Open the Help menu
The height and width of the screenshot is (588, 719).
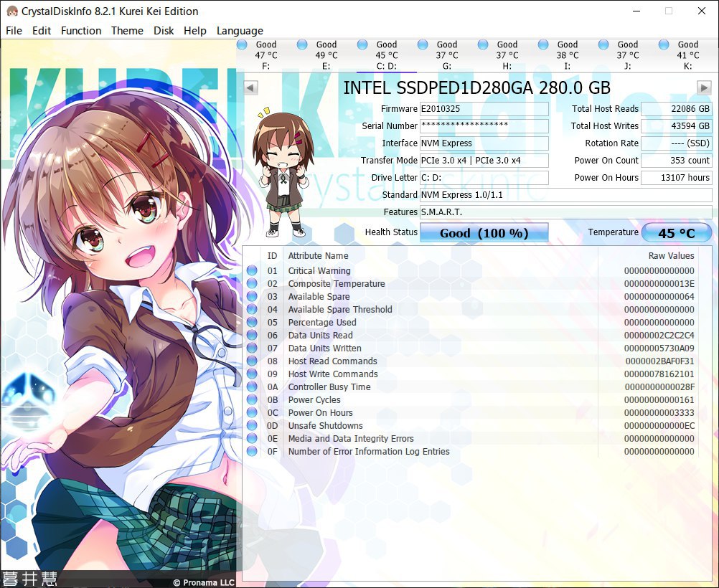(x=195, y=31)
